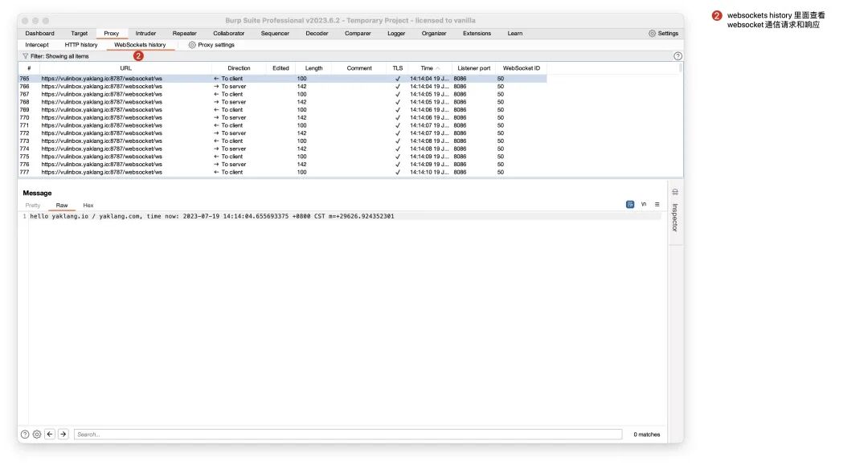Click the hello yaklang.io message text
This screenshot has height=465, width=868.
point(212,216)
